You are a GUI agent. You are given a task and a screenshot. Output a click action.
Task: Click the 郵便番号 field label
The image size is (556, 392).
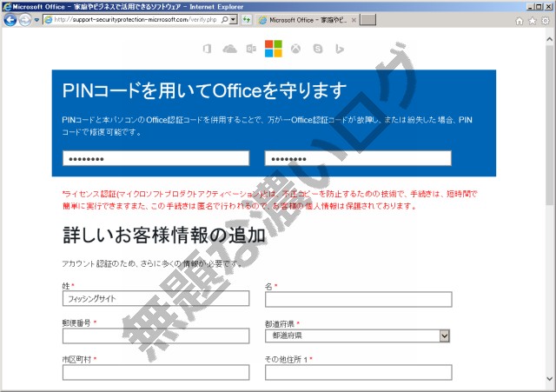pyautogui.click(x=76, y=322)
